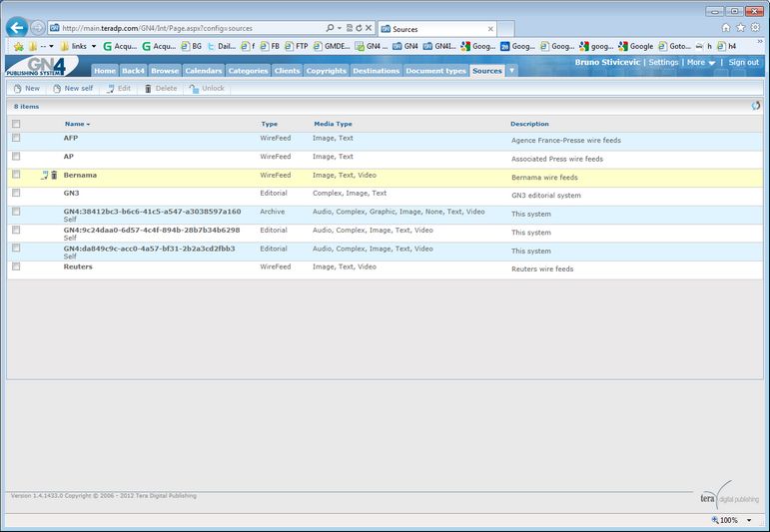
Task: Expand the tab overflow arrow after Sources
Action: coord(511,71)
